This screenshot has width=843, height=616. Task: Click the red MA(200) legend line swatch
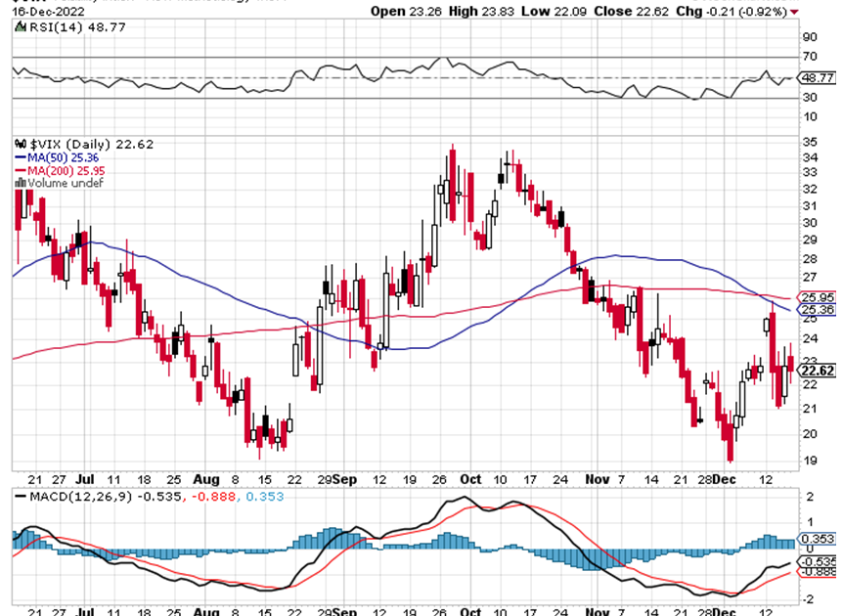pos(17,170)
